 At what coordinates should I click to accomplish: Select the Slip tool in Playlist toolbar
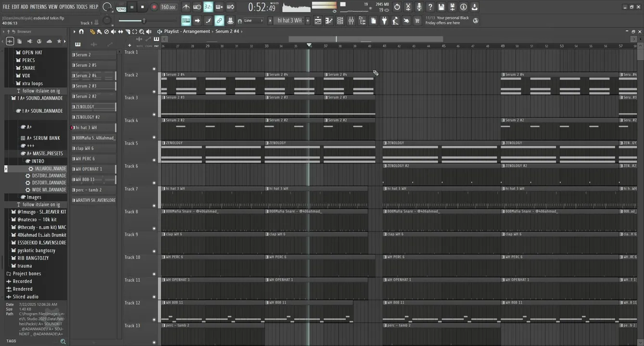coord(121,32)
